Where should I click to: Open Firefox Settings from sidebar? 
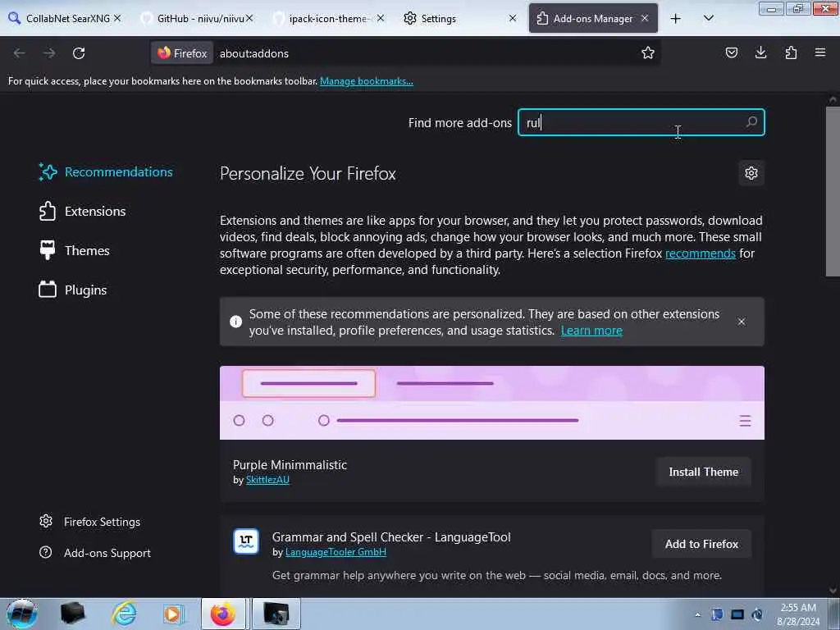click(90, 521)
